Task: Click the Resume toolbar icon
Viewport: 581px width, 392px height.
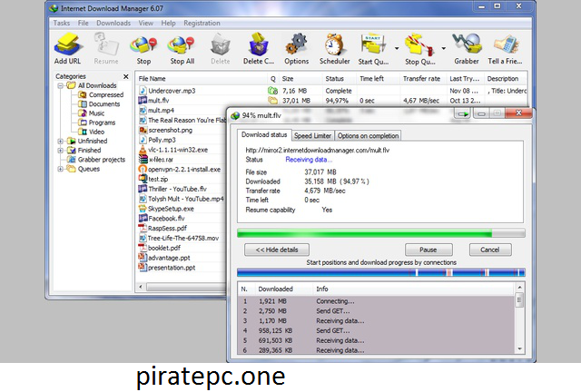Action: [x=106, y=48]
